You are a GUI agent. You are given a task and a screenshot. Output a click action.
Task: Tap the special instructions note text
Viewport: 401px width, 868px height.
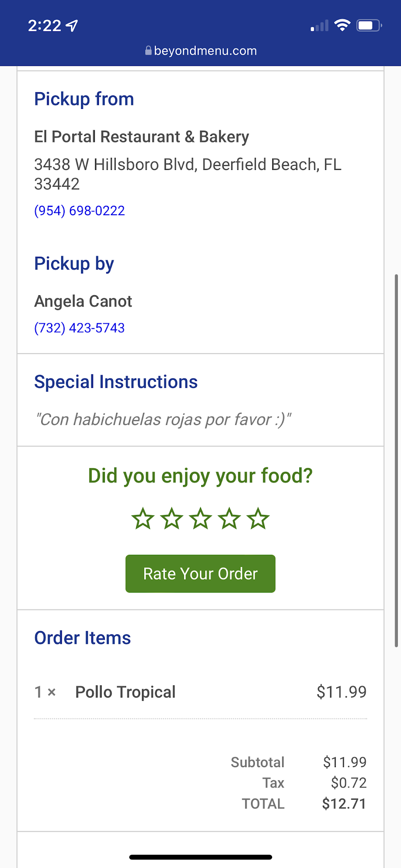163,420
